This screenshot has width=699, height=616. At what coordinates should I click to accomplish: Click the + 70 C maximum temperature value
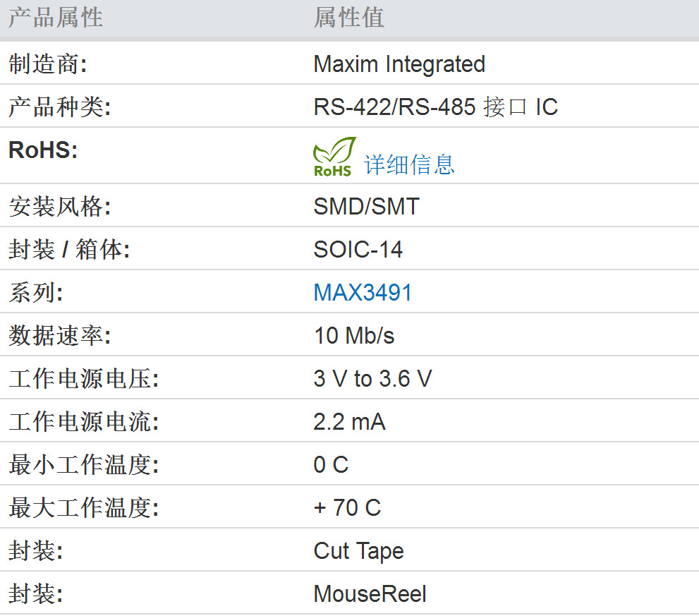point(348,507)
